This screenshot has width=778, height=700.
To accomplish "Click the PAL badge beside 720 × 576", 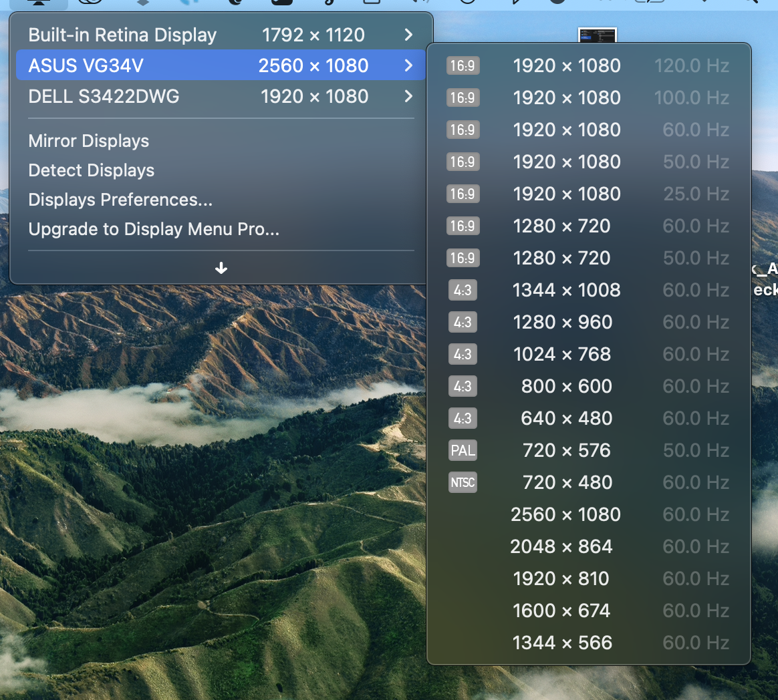I will (x=463, y=450).
